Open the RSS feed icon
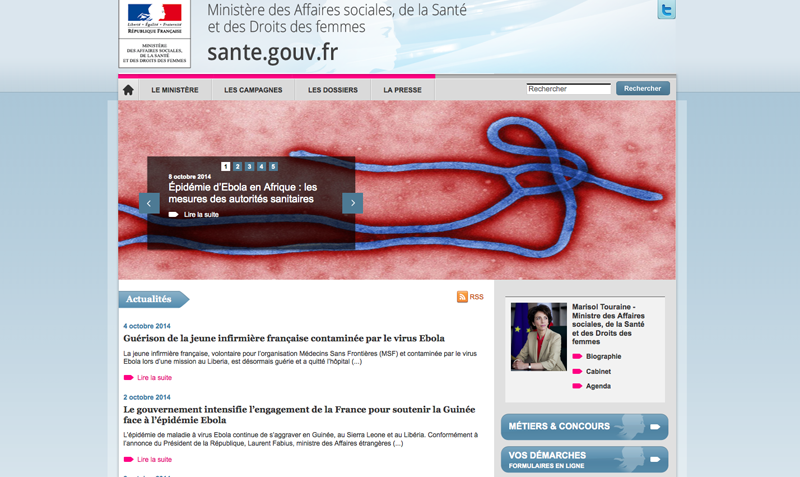Image resolution: width=800 pixels, height=477 pixels. (x=463, y=297)
